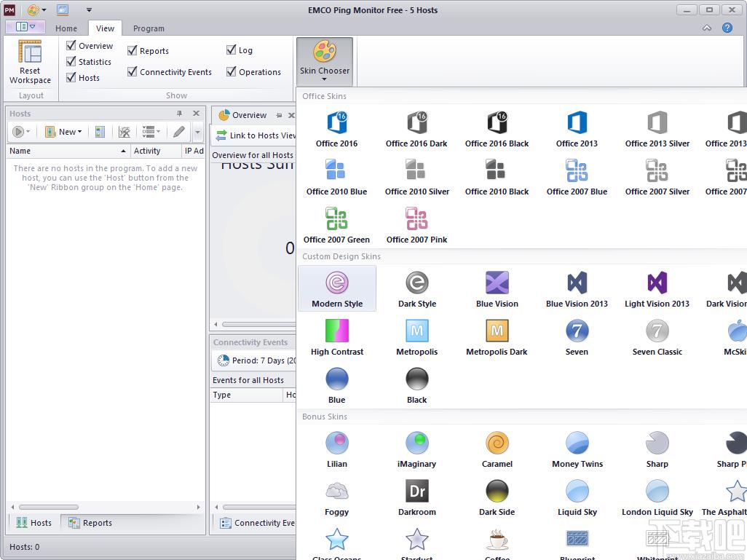Open the start monitoring dropdown arrow
The height and width of the screenshot is (560, 747).
pyautogui.click(x=28, y=132)
